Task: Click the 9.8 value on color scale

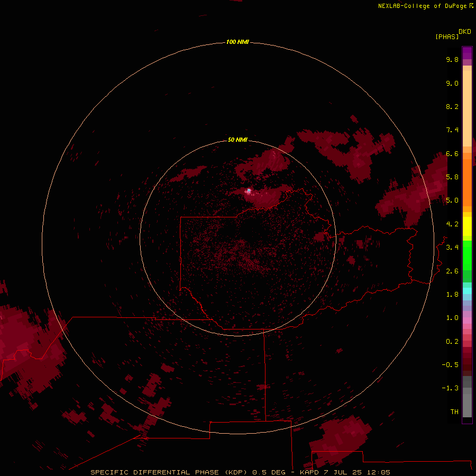Action: click(452, 59)
